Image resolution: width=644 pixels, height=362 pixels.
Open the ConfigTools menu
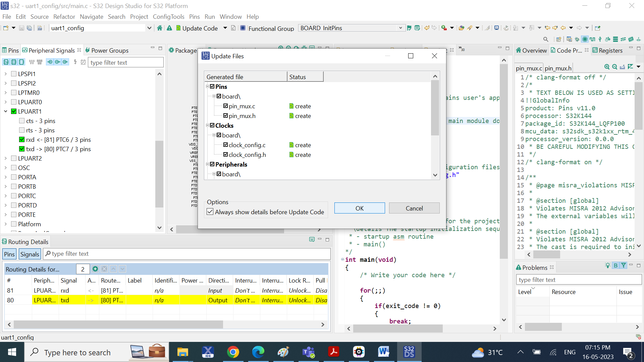(x=168, y=16)
